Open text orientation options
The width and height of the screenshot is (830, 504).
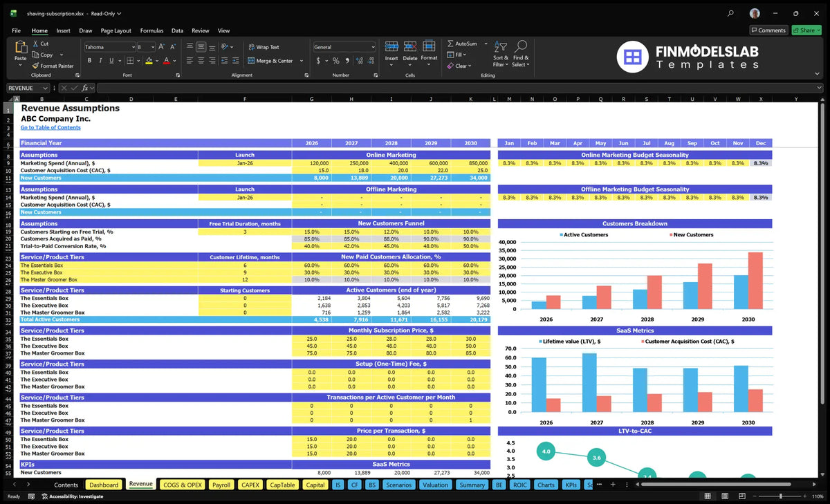point(227,47)
